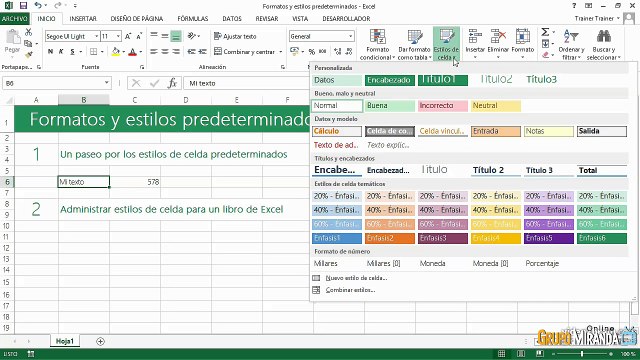The height and width of the screenshot is (360, 640).
Task: Click the middle vertical align icon
Action: coord(164,36)
